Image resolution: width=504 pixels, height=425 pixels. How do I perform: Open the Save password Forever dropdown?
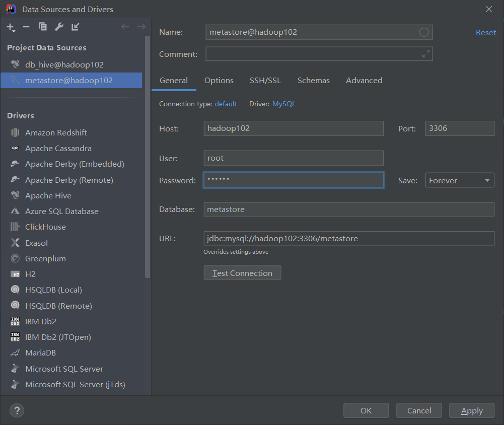click(x=460, y=180)
